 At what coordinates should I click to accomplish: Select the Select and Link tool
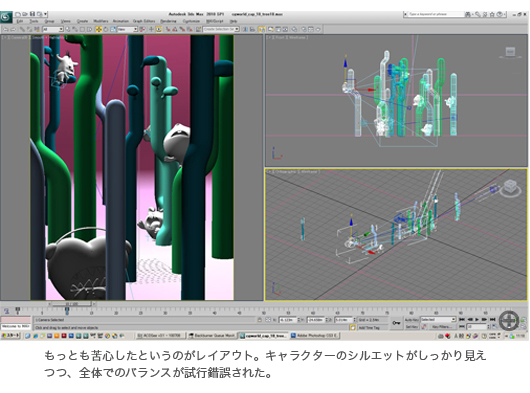tap(22, 29)
